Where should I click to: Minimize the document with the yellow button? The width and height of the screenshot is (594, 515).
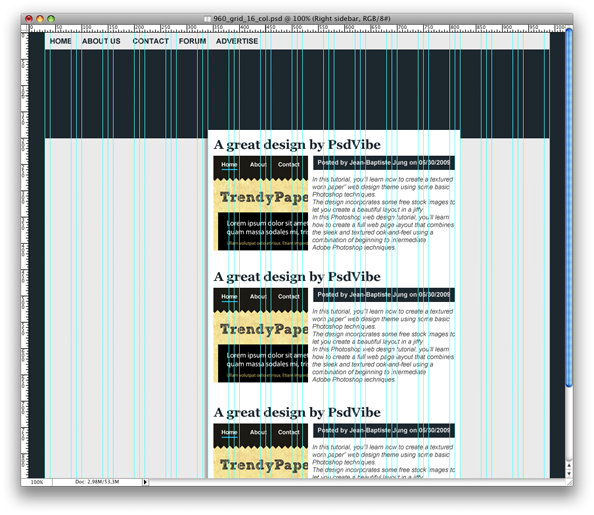click(40, 19)
